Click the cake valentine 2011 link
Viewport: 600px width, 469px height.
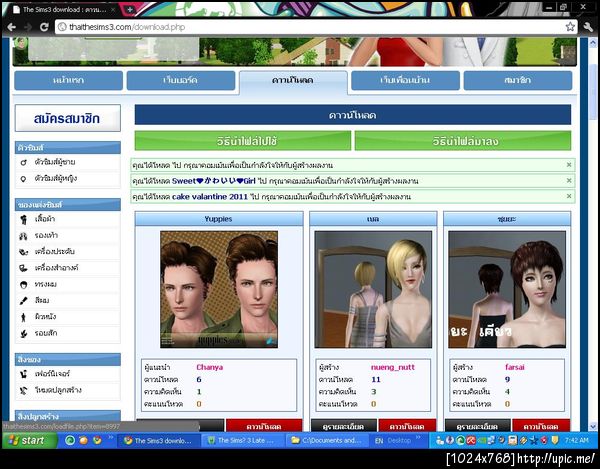click(210, 197)
